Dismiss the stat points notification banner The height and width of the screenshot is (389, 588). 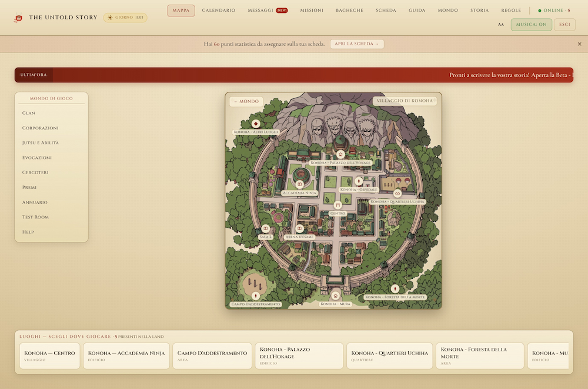pyautogui.click(x=579, y=44)
